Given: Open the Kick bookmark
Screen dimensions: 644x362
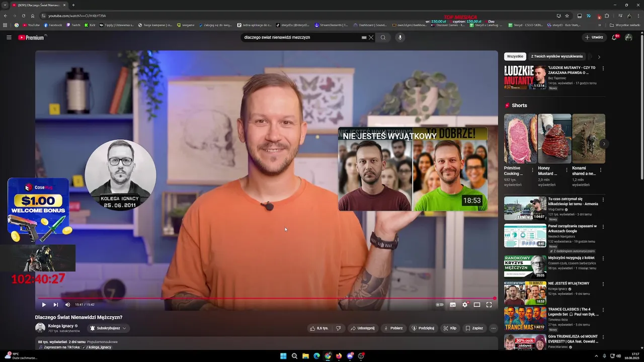Looking at the screenshot, I should (x=90, y=25).
